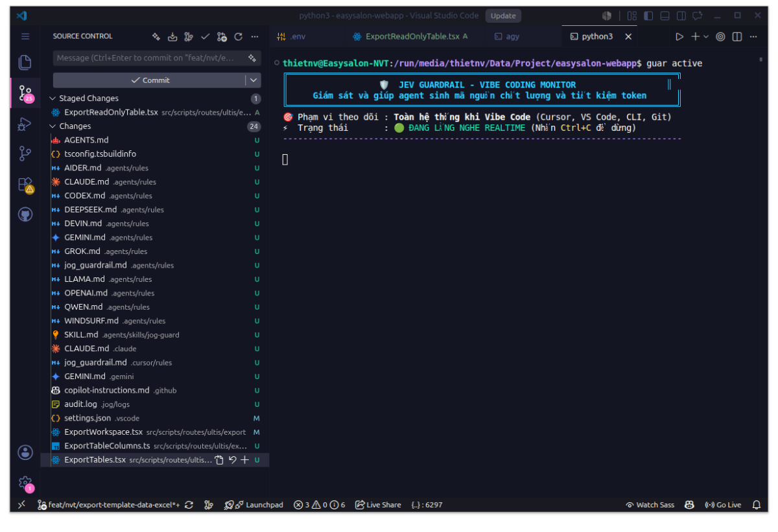
Task: Open editor more actions ellipsis
Action: coord(754,36)
